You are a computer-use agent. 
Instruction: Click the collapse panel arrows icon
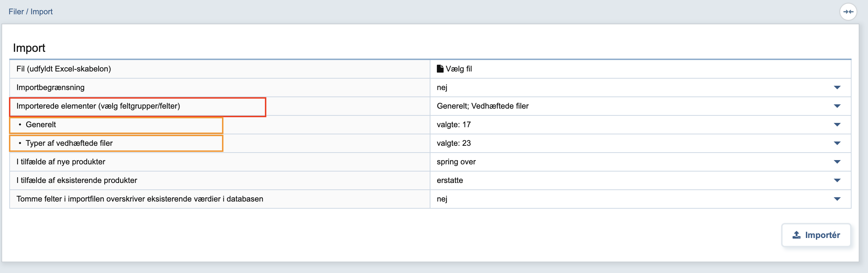pyautogui.click(x=848, y=12)
